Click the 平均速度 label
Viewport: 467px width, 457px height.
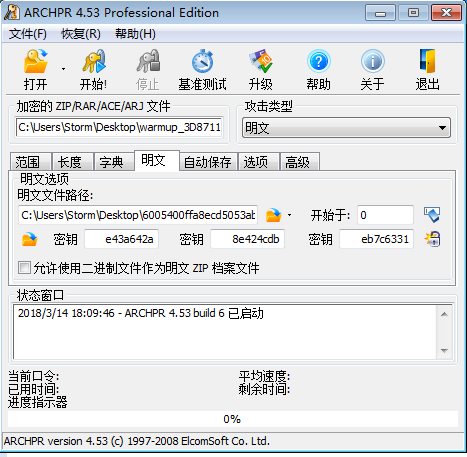tap(264, 376)
